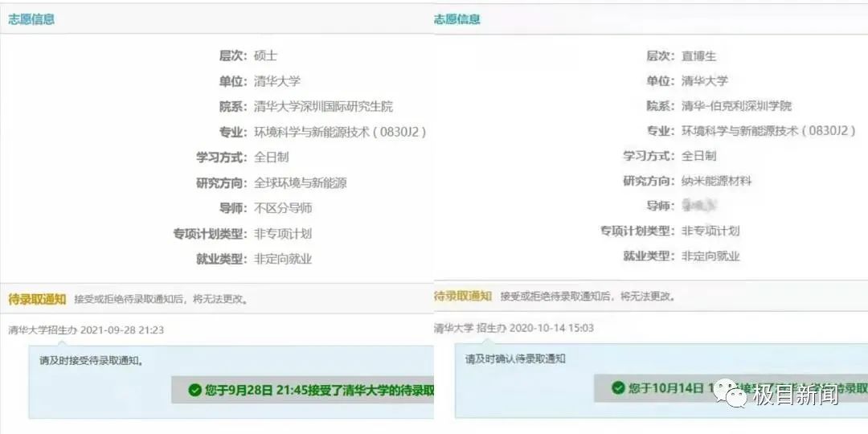The image size is (868, 434).
Task: Click the blurred 导师 name in the 直博生 panel
Action: (x=700, y=206)
